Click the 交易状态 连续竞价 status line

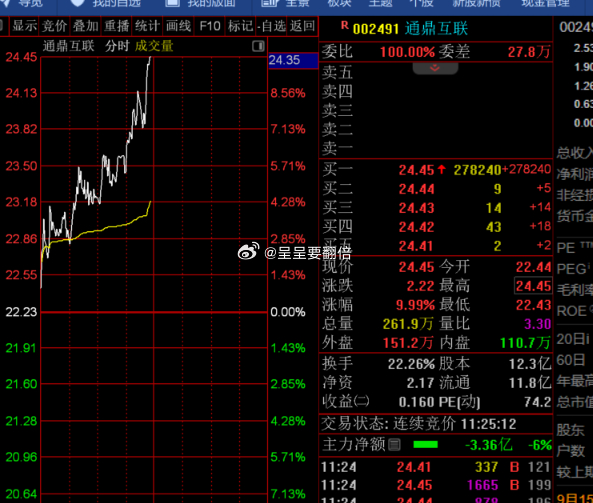click(x=419, y=424)
